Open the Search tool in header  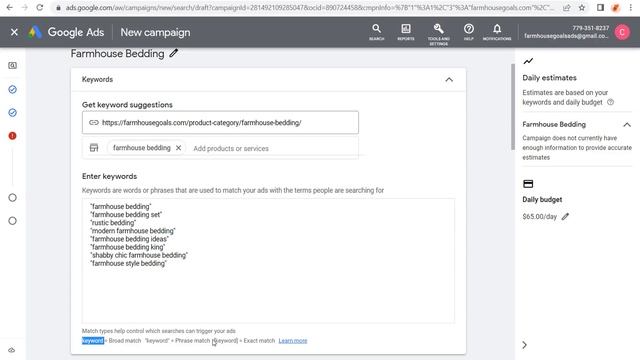tap(376, 32)
